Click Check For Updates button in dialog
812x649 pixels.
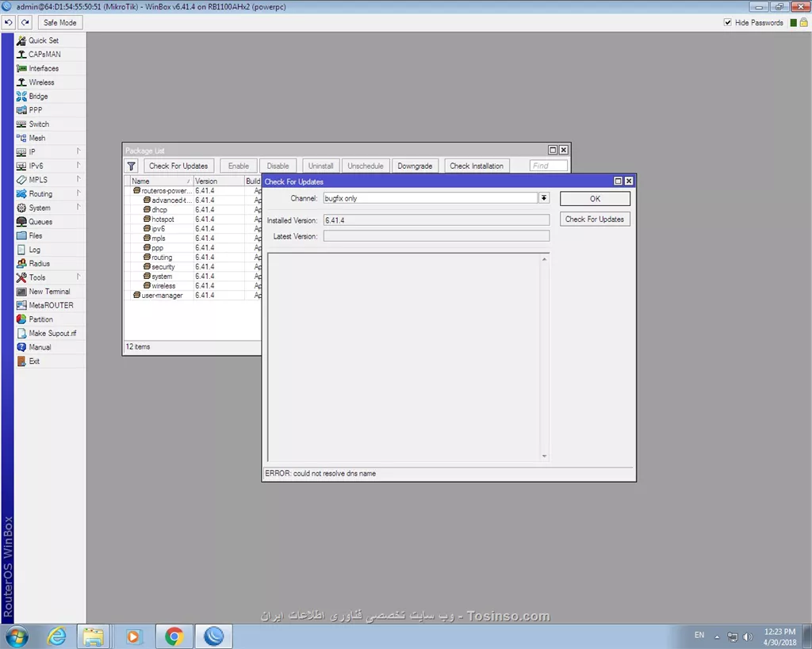[x=595, y=219]
